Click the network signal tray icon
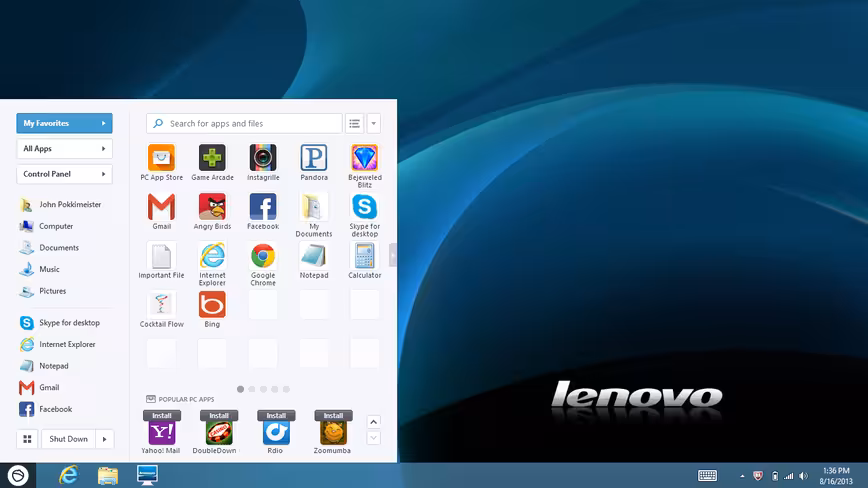Image resolution: width=868 pixels, height=488 pixels. [x=789, y=476]
